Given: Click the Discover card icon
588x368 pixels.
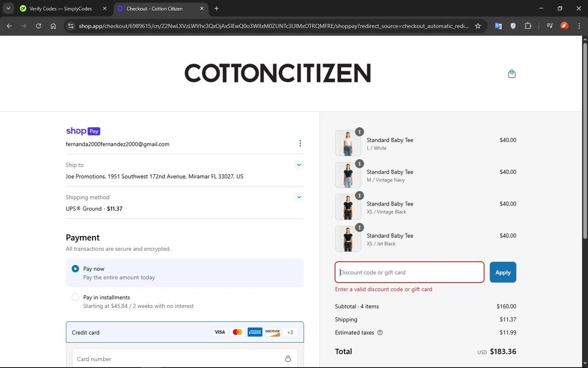Looking at the screenshot, I should tap(272, 332).
